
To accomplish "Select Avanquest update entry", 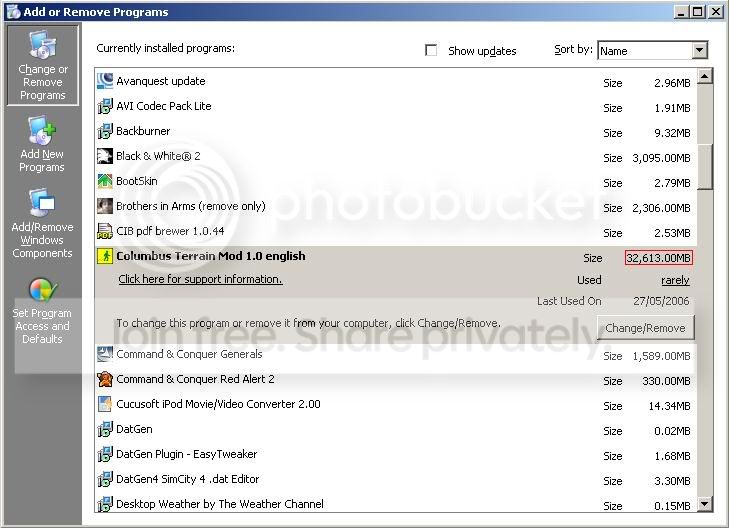I will pos(396,81).
